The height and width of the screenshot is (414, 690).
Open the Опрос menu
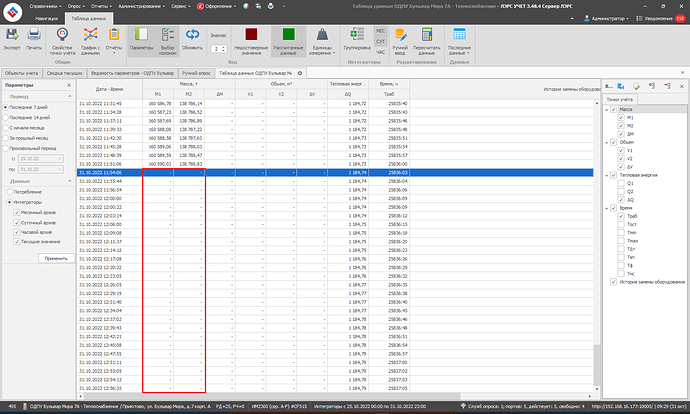(77, 6)
